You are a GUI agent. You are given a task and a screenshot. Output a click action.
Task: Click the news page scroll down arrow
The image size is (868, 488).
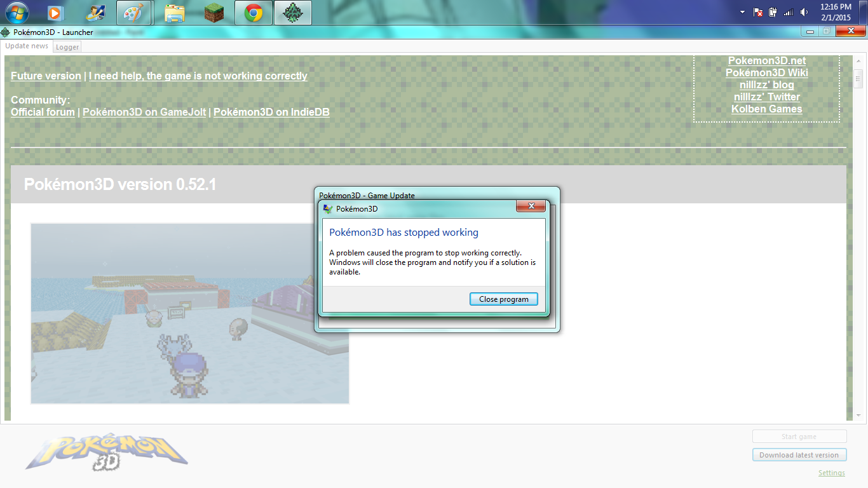(858, 415)
